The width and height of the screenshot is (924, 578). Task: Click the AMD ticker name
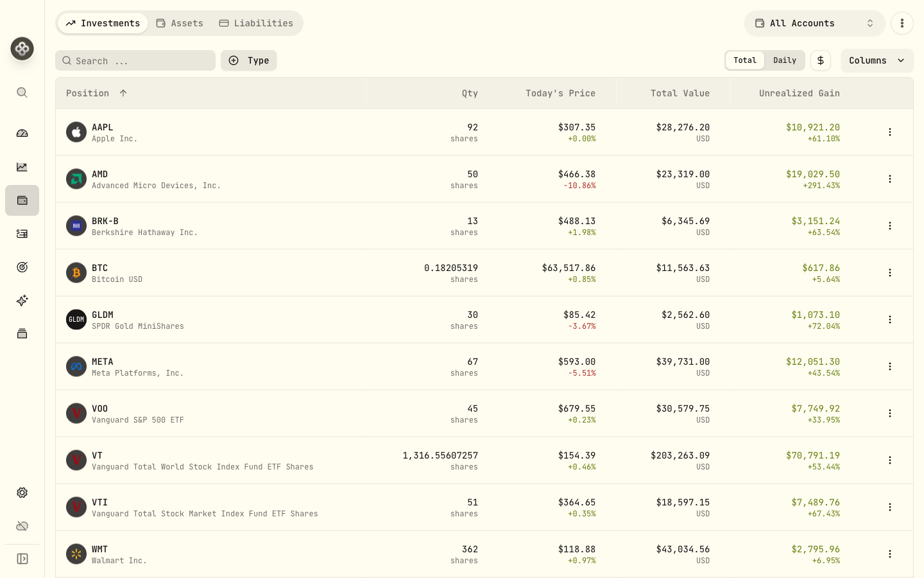[100, 174]
